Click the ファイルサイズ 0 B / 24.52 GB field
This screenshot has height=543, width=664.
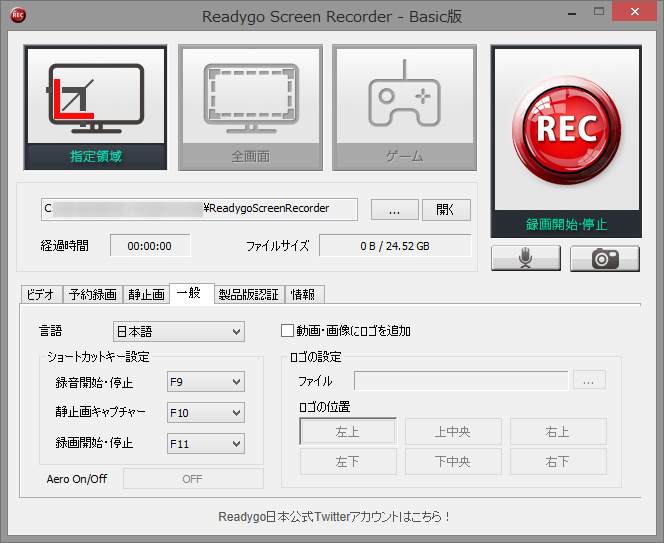(x=395, y=245)
